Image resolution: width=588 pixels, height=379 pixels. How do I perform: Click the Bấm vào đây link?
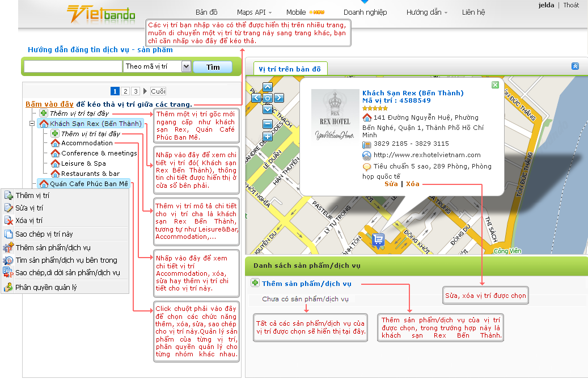click(49, 104)
